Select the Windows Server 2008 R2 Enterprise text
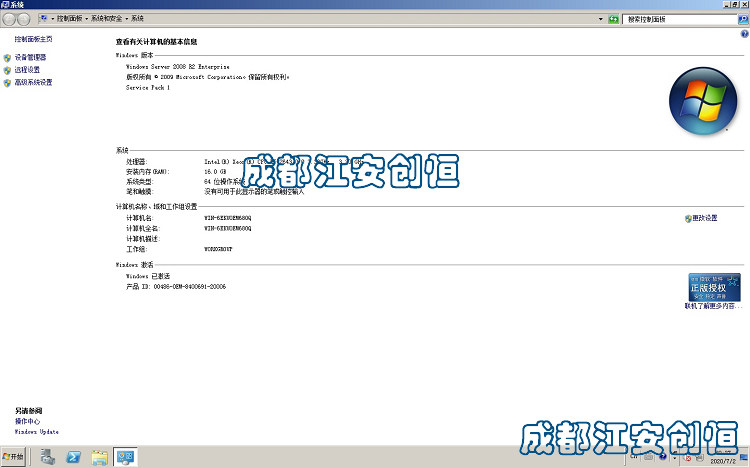Viewport: 750px width, 468px height. click(x=177, y=67)
